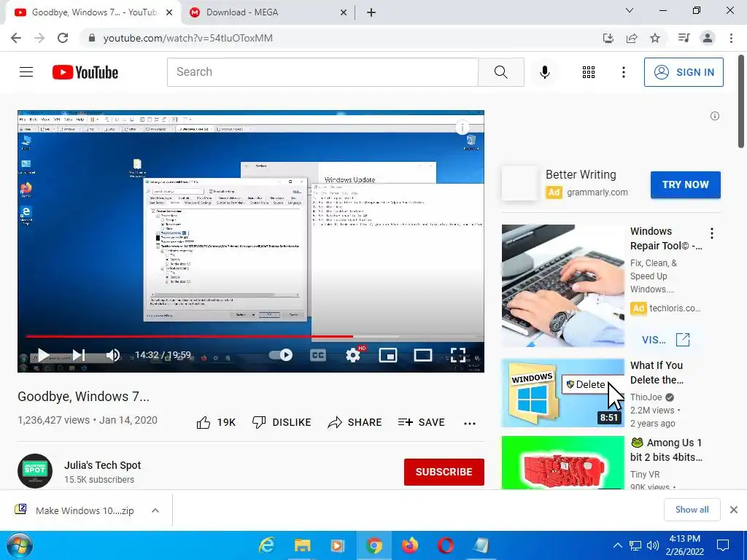
Task: Open Julia's Tech Spot channel name link
Action: pyautogui.click(x=102, y=465)
